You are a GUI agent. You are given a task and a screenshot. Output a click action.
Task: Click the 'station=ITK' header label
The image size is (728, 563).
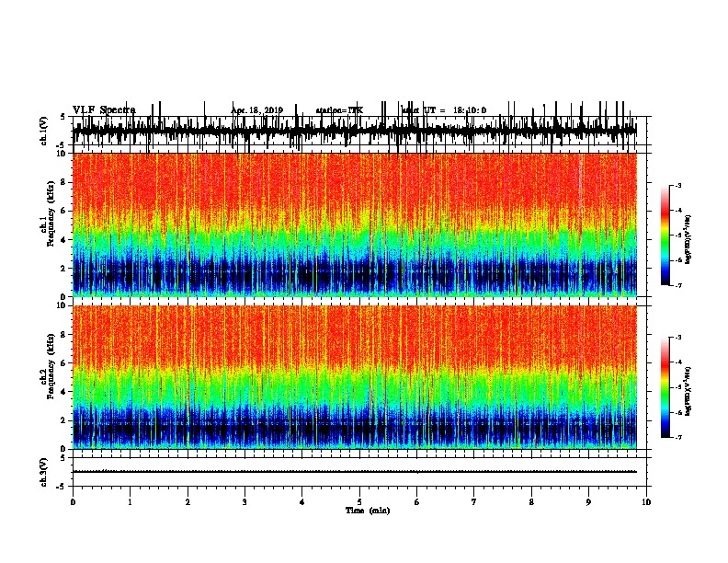339,110
